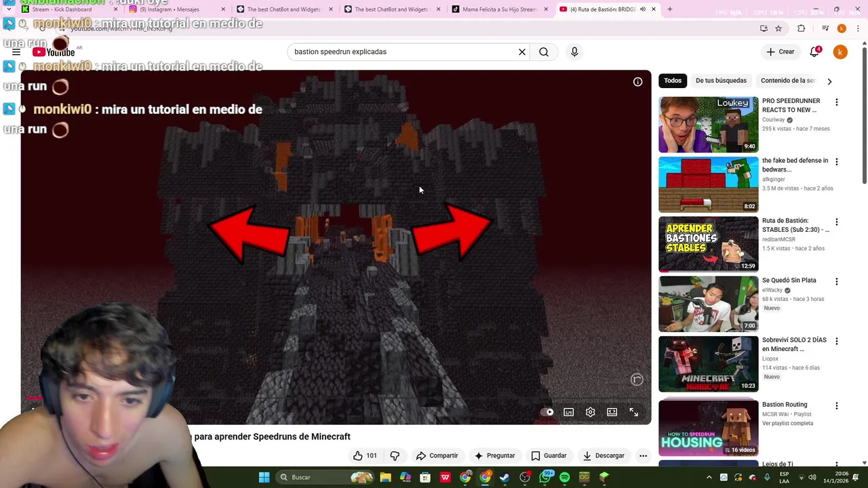The height and width of the screenshot is (488, 868).
Task: Open OBS Studio from the taskbar
Action: 525,477
